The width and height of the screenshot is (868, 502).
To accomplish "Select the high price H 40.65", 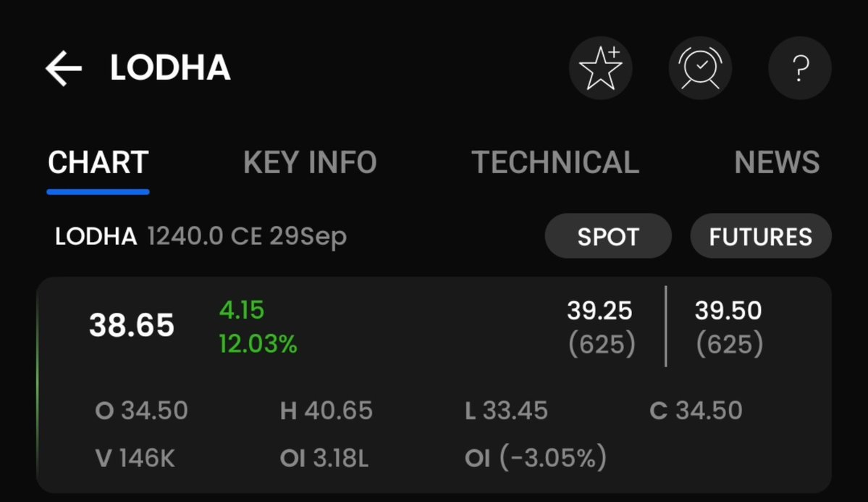I will pyautogui.click(x=326, y=411).
